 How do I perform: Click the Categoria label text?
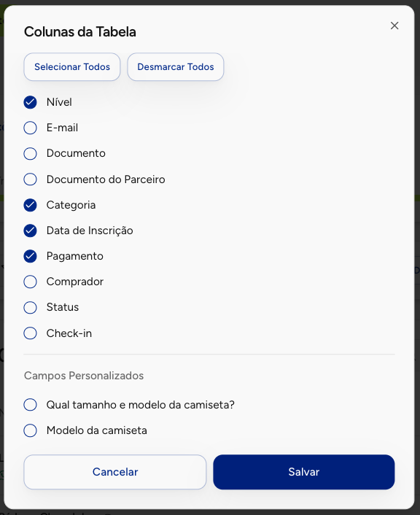(71, 205)
